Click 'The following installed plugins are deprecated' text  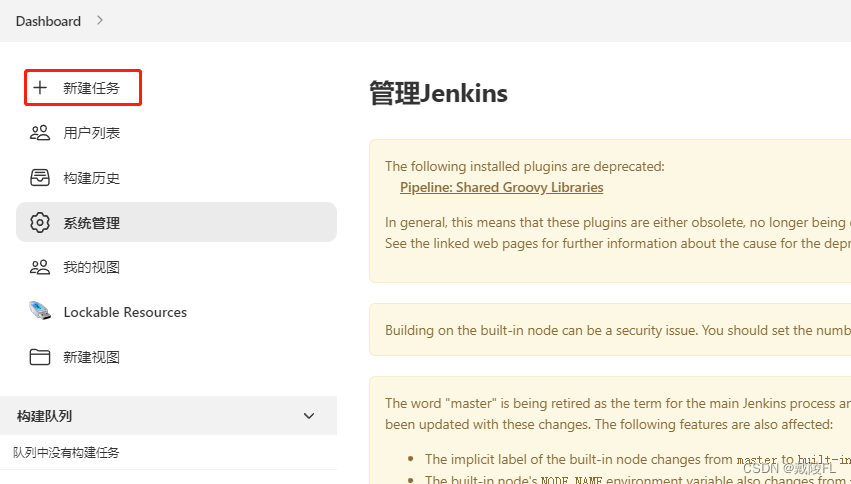pos(525,166)
